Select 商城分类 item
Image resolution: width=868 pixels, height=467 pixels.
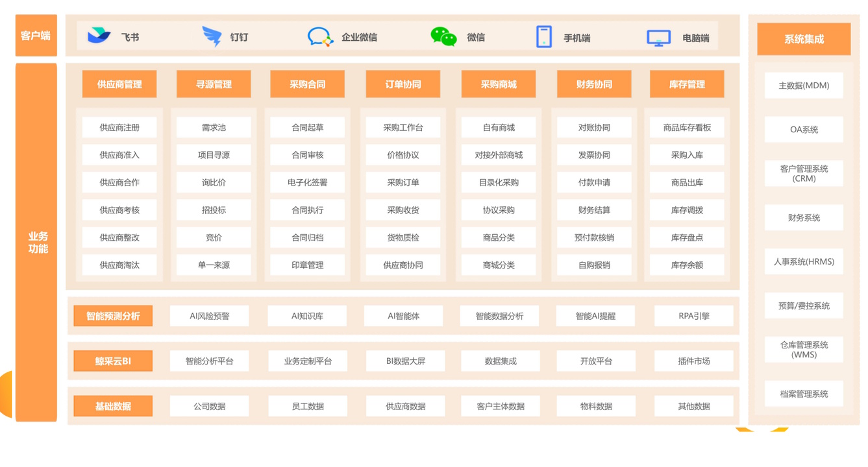click(x=499, y=265)
